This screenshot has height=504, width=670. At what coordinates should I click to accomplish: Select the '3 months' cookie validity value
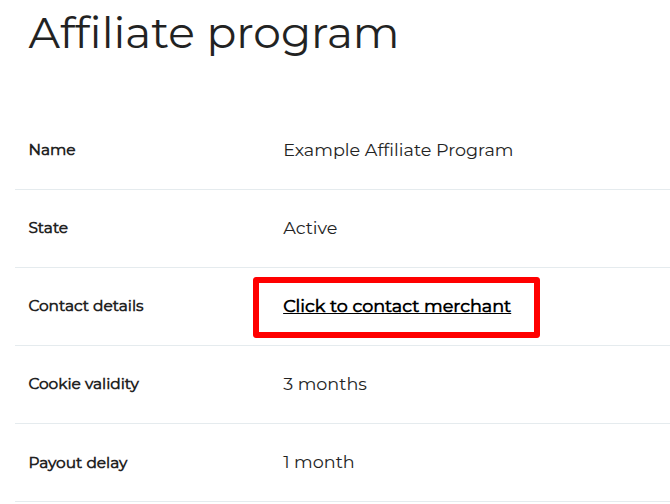[325, 384]
